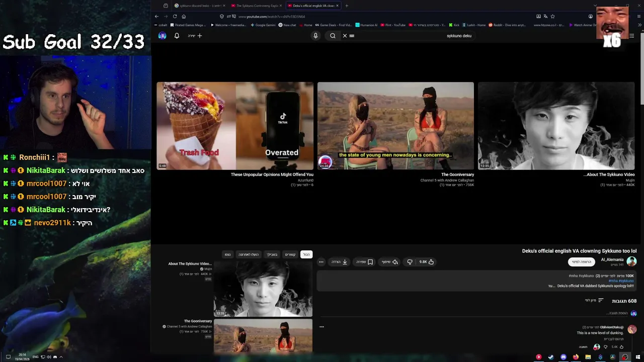This screenshot has height=362, width=644.
Task: Click the Save bookmark button under the video
Action: pyautogui.click(x=365, y=262)
